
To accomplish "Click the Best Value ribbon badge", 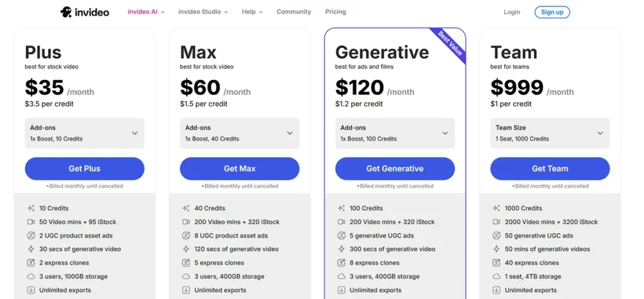I will [x=450, y=43].
